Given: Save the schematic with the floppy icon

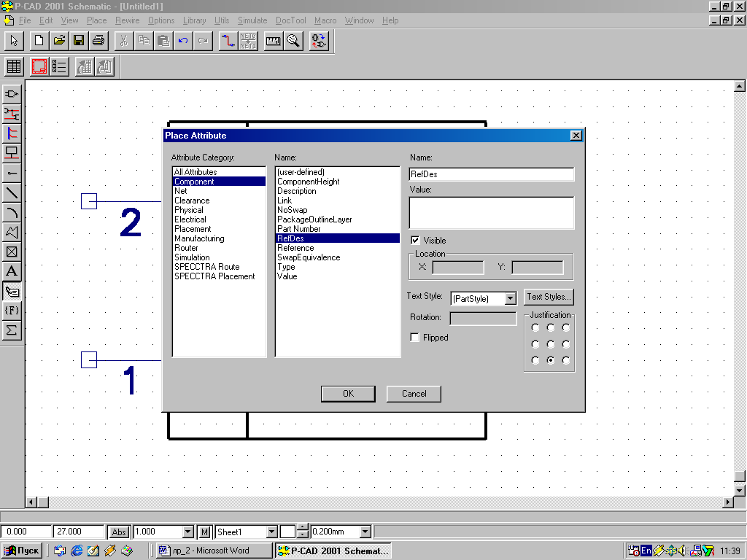Looking at the screenshot, I should tap(79, 41).
